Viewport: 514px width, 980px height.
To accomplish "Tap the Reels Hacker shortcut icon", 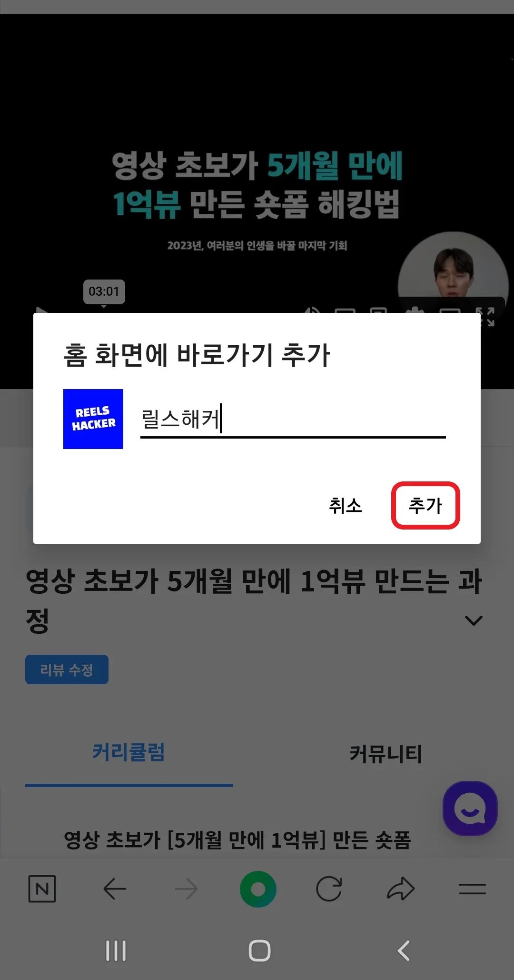I will pos(93,419).
